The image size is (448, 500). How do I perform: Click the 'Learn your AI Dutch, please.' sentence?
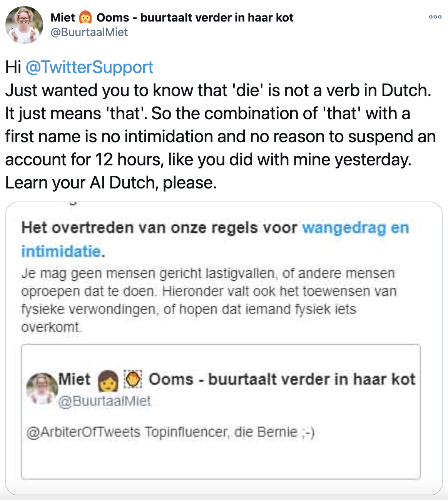coord(111,183)
